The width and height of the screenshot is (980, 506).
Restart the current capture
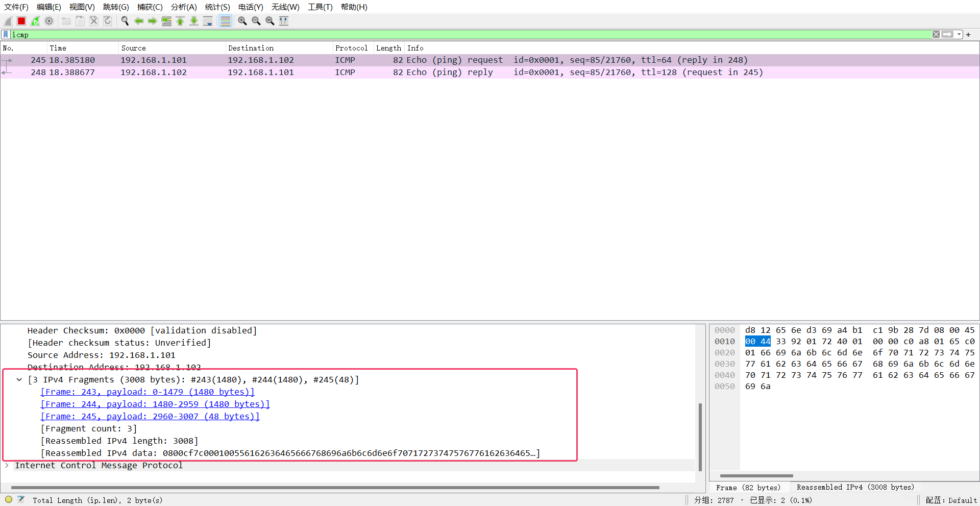tap(35, 21)
